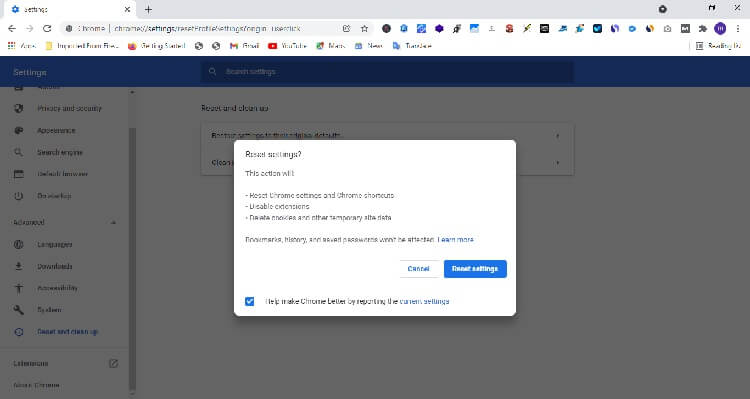Open the Reading list panel
The height and width of the screenshot is (399, 750).
coord(718,46)
